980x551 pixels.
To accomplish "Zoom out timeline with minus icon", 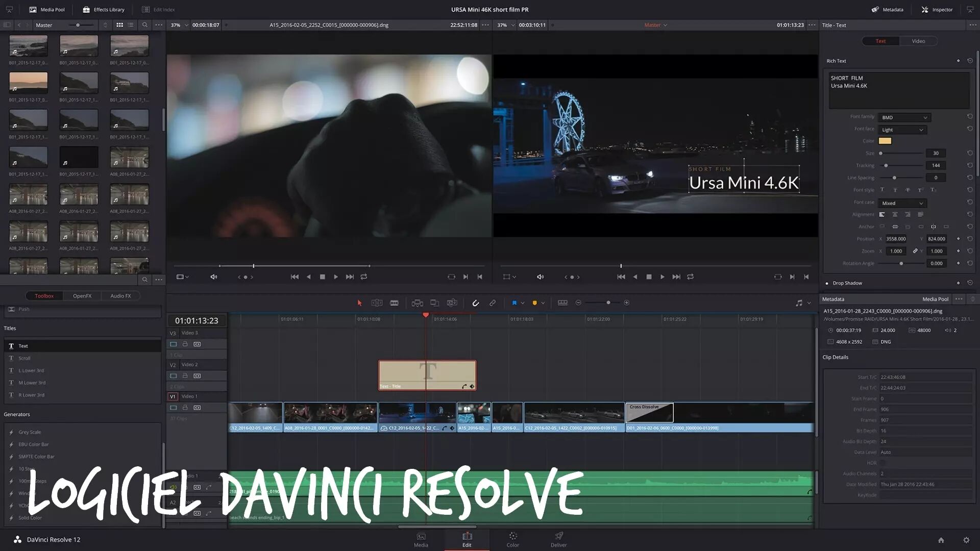I will click(578, 303).
